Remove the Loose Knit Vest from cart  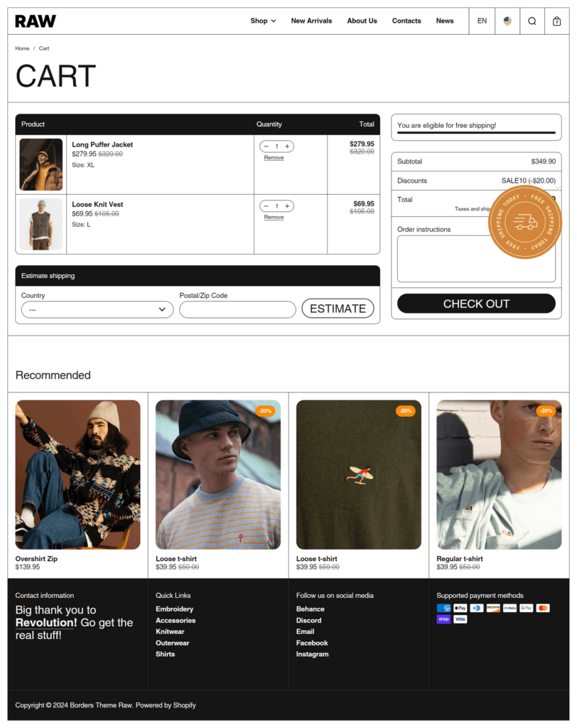pyautogui.click(x=274, y=218)
